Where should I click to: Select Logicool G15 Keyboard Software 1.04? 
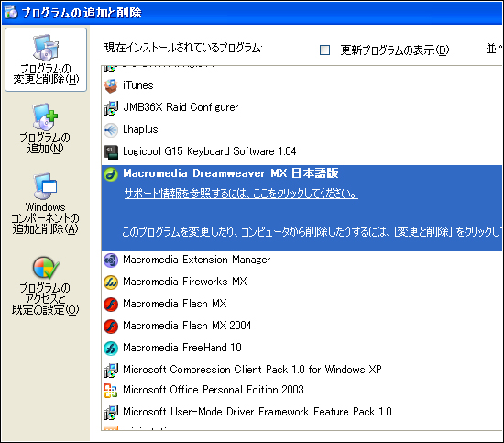coord(209,151)
